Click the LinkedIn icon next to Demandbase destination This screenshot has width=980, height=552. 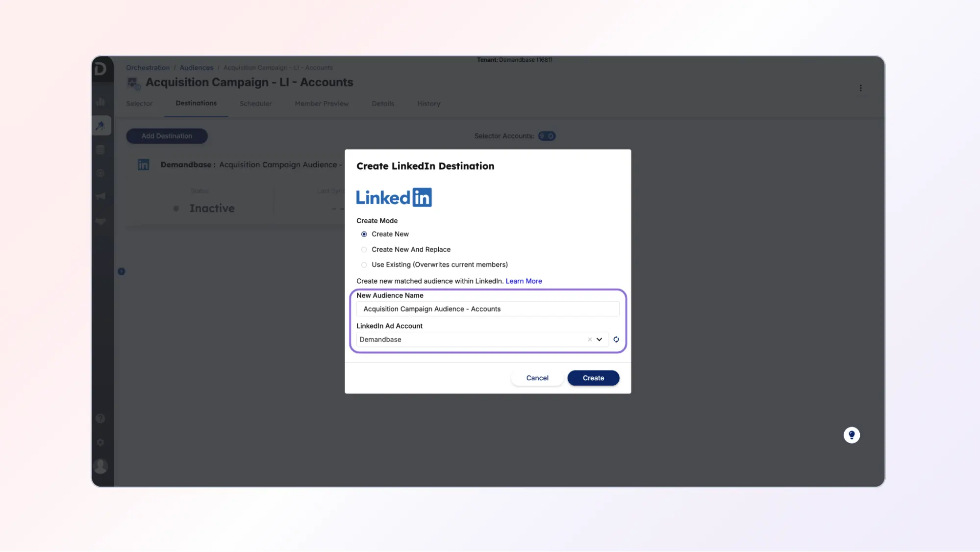coord(143,164)
